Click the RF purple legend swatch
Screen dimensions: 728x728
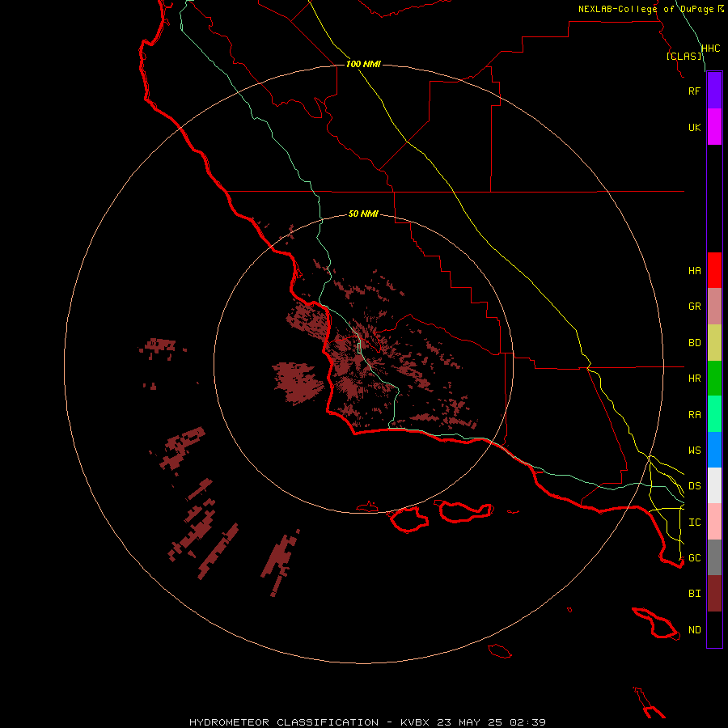714,91
